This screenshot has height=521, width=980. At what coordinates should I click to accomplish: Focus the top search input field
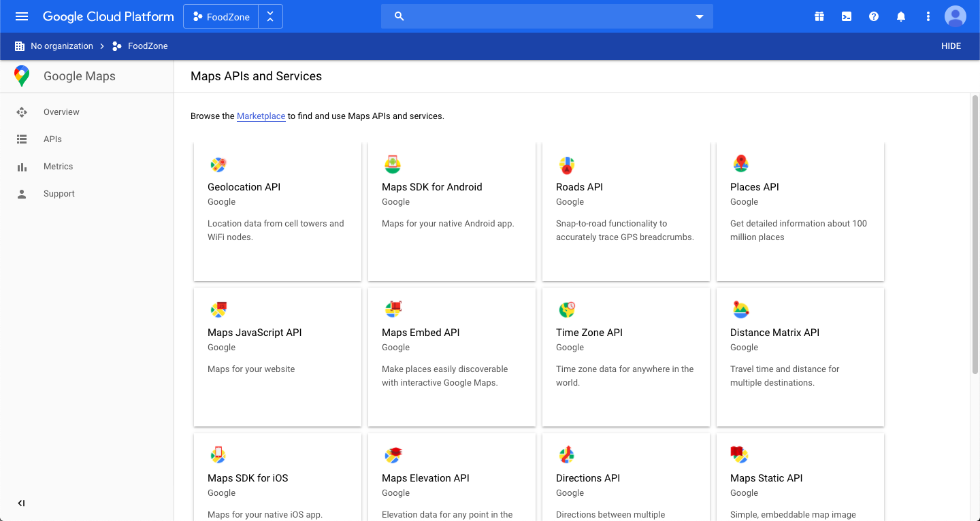[547, 16]
